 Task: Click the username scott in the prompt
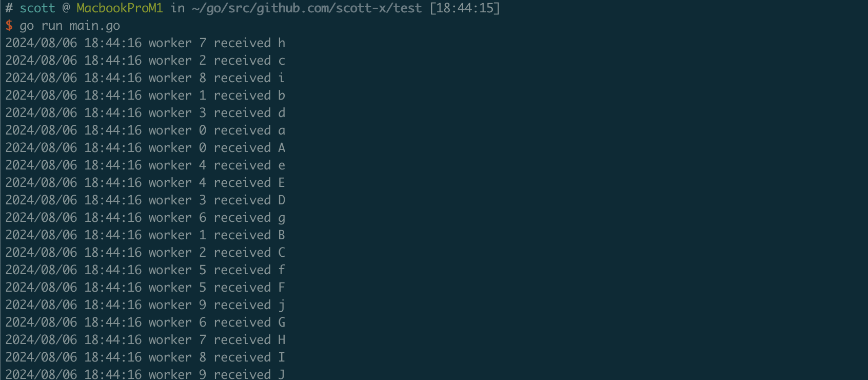[x=37, y=8]
